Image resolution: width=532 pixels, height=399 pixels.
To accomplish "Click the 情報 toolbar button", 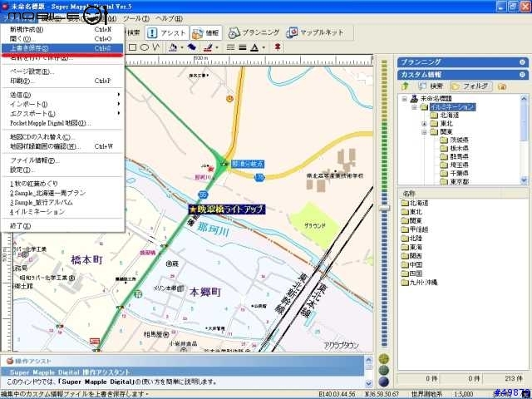I will click(x=206, y=33).
